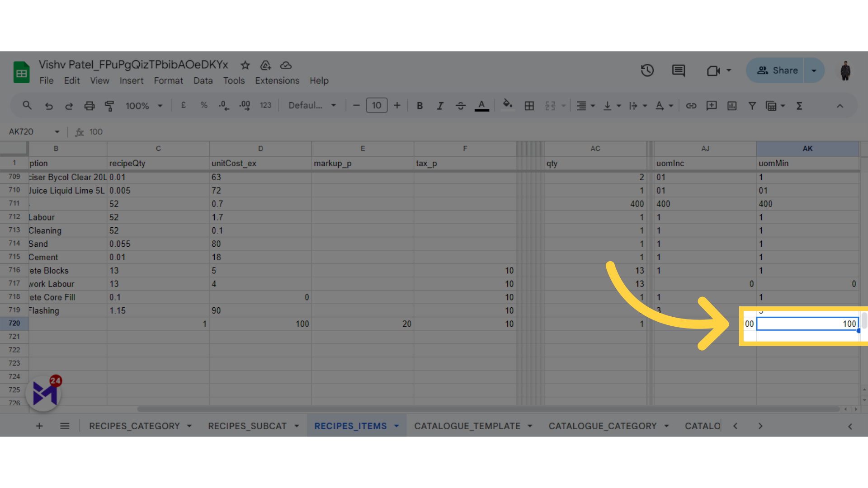The width and height of the screenshot is (868, 488).
Task: Click the currency symbol icon
Action: tap(183, 106)
